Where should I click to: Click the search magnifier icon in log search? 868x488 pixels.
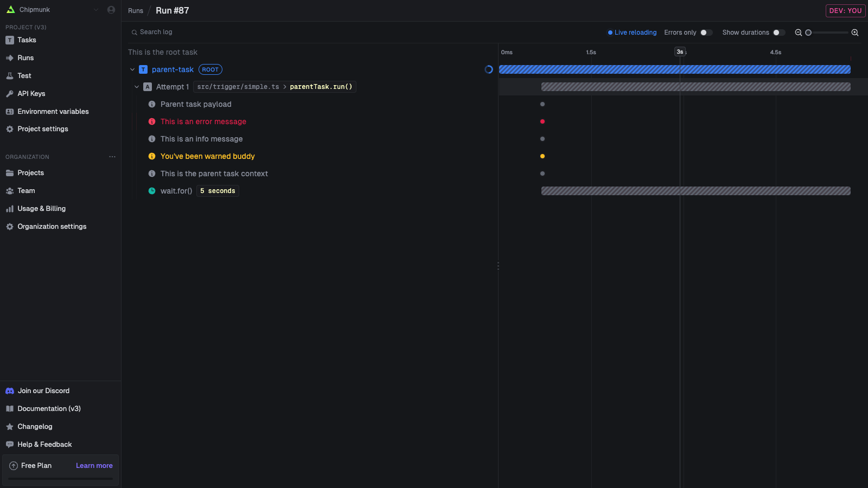[134, 33]
